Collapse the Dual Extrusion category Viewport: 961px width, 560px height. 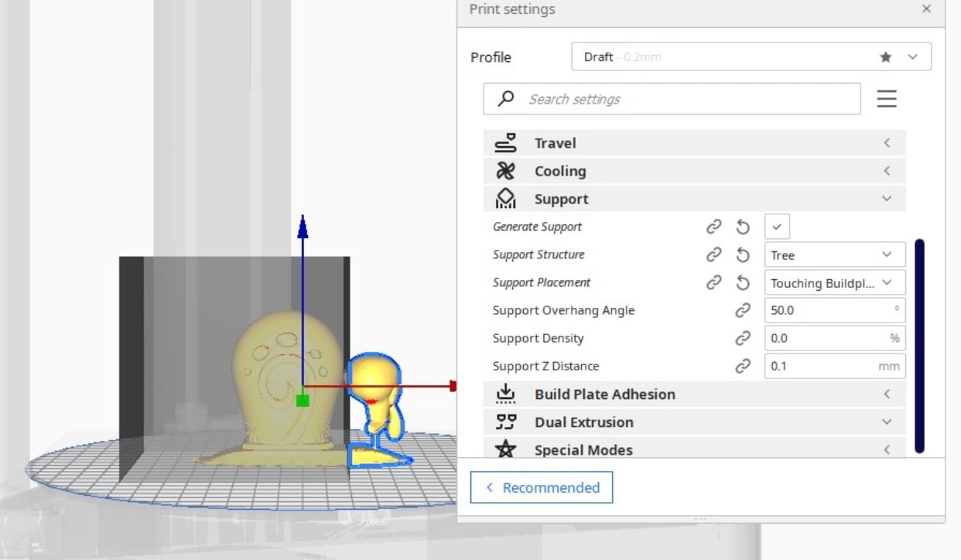tap(695, 422)
